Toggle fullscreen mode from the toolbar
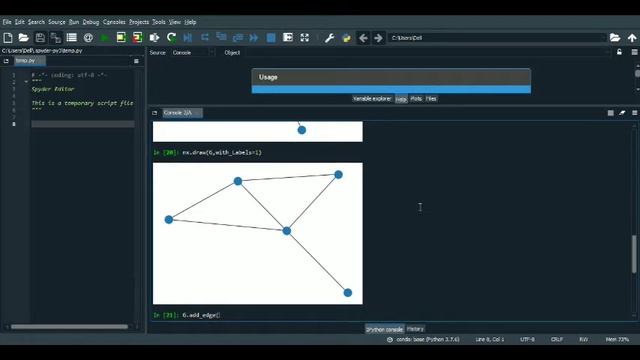The width and height of the screenshot is (640, 360). click(304, 38)
